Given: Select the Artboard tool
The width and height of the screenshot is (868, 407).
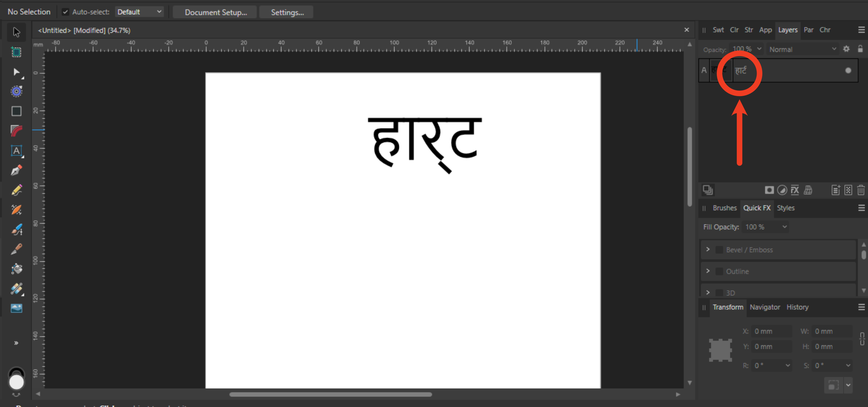Looking at the screenshot, I should coord(16,52).
